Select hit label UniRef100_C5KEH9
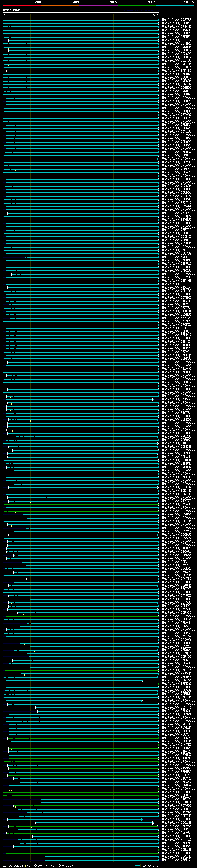197x868 pixels. point(177,446)
